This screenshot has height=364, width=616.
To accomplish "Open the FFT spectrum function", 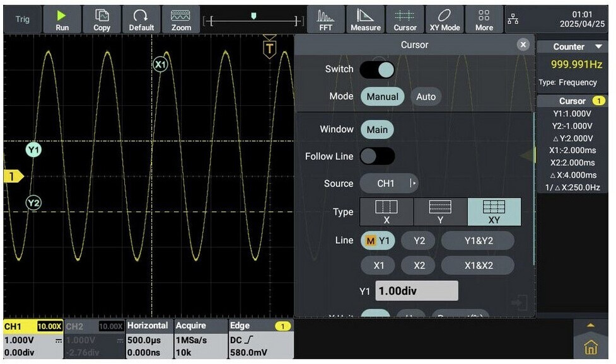I will (x=325, y=20).
